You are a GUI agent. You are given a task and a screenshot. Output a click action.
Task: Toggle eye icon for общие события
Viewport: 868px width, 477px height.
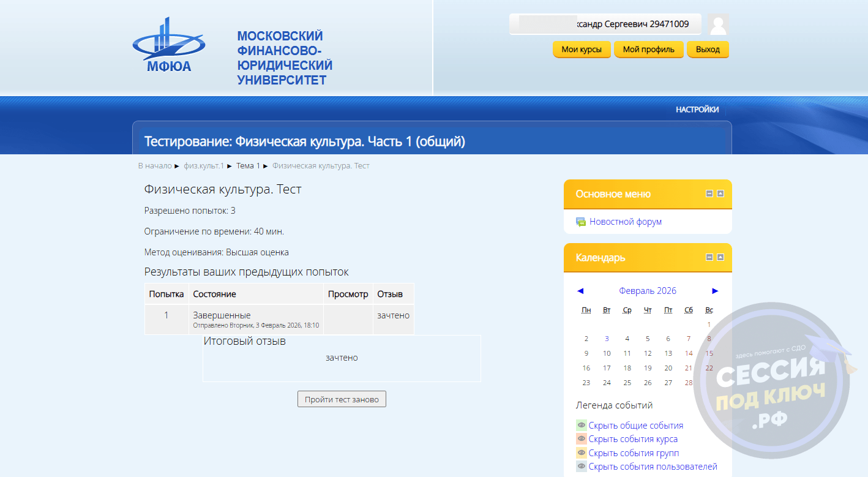click(581, 425)
